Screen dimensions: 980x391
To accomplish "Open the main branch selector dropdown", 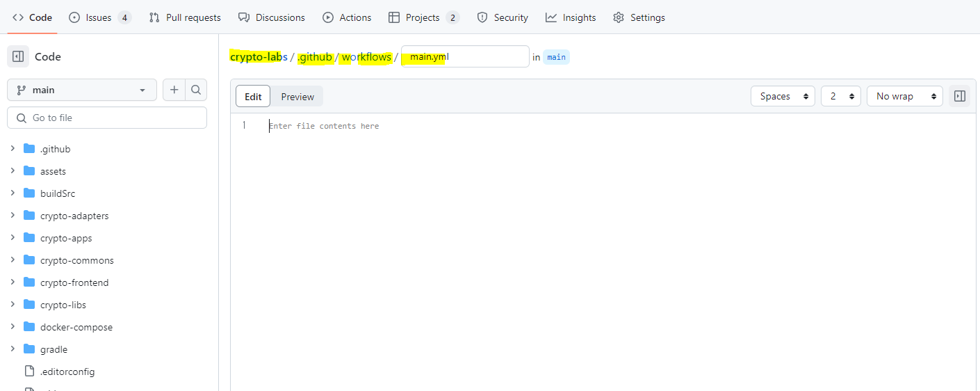I will point(82,90).
